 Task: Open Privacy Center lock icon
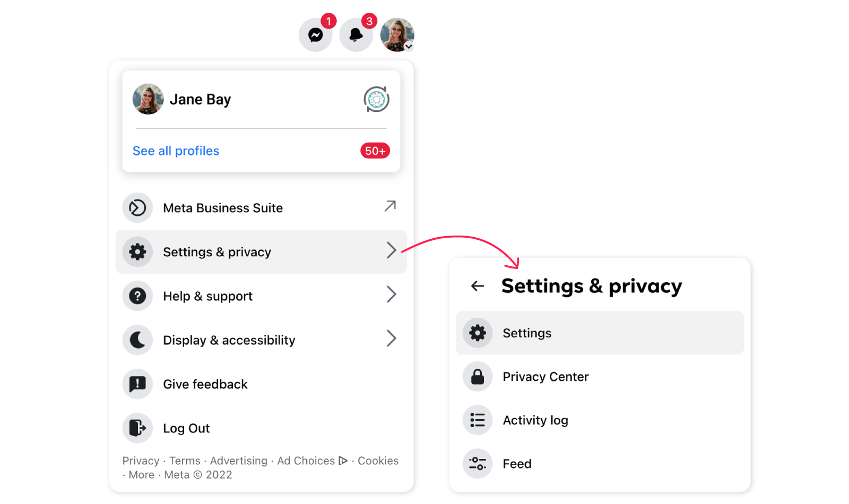coord(478,377)
